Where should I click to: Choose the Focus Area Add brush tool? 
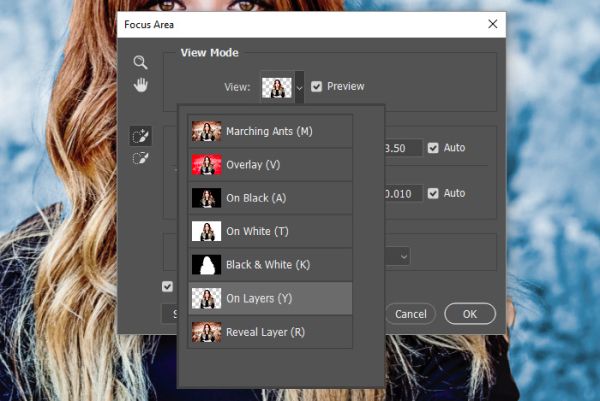point(140,136)
